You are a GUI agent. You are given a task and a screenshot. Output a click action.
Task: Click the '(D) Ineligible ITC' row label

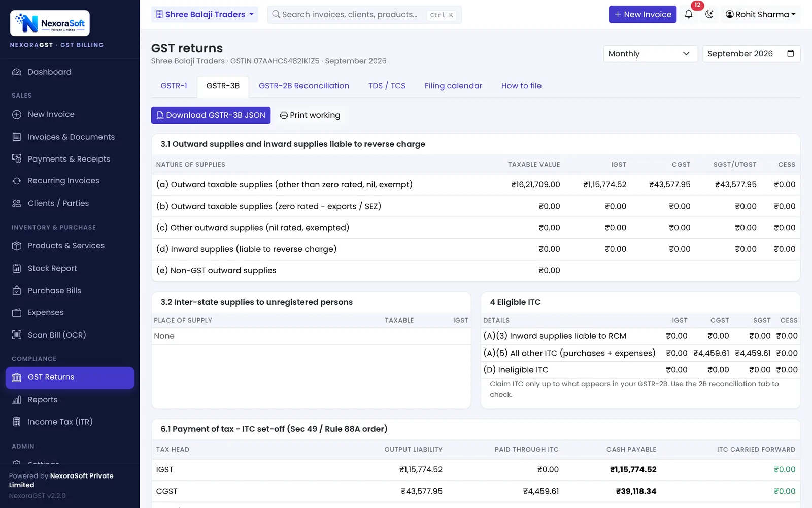pyautogui.click(x=516, y=370)
